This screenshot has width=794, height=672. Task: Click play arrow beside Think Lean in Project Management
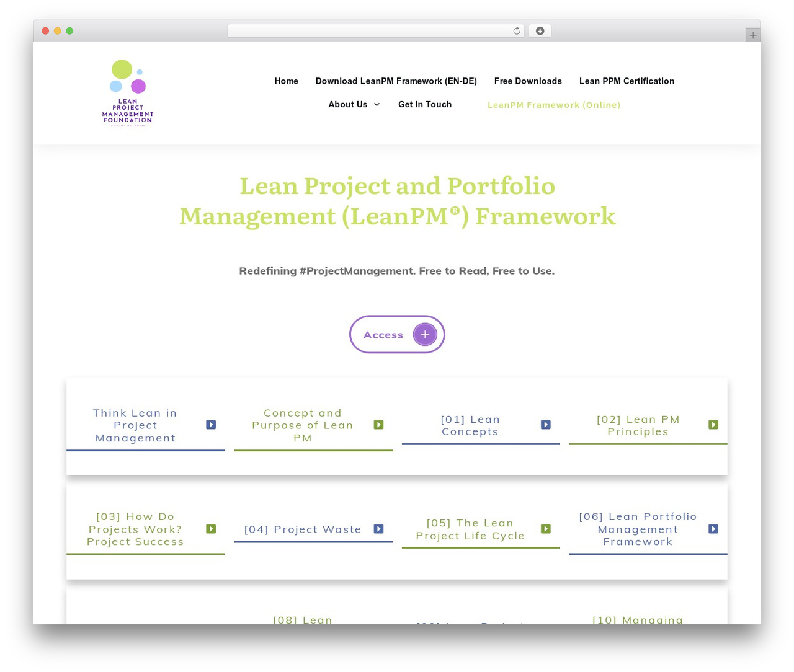click(x=211, y=425)
